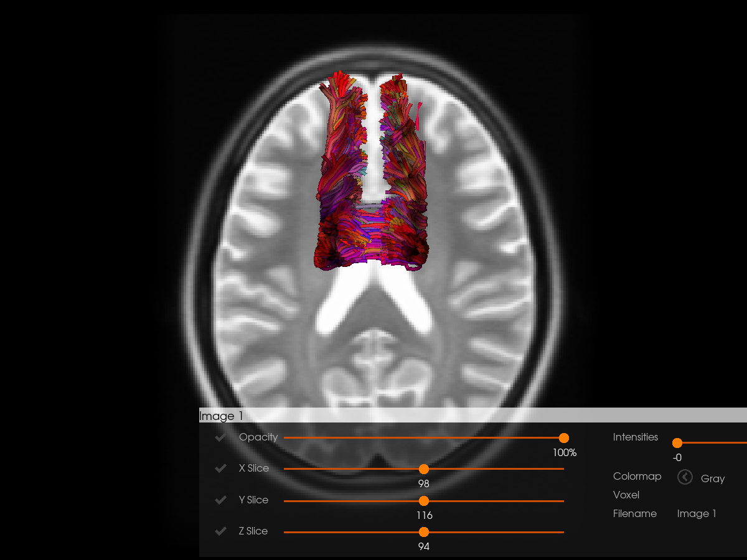
Task: Click the Opacity slider handle at 100%
Action: [564, 438]
